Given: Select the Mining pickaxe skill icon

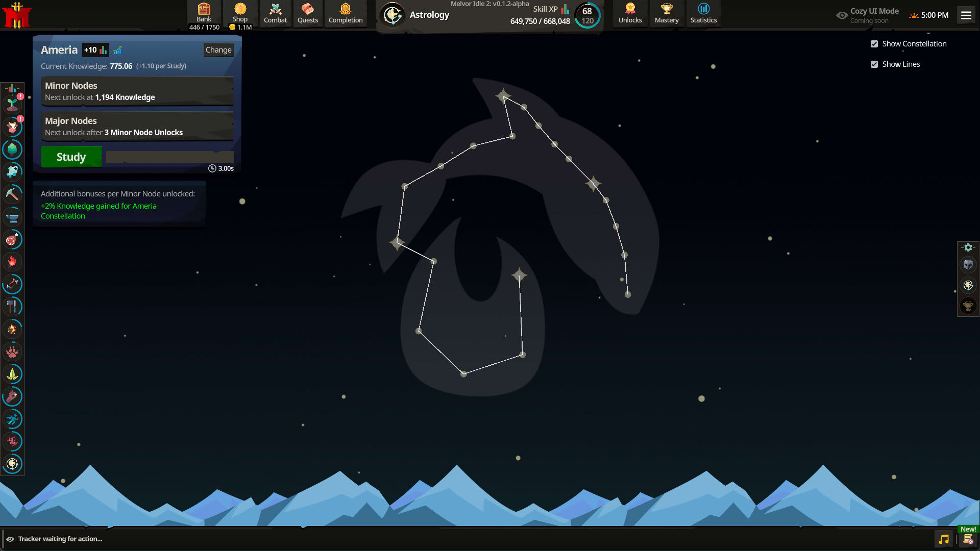Looking at the screenshot, I should coord(12,194).
